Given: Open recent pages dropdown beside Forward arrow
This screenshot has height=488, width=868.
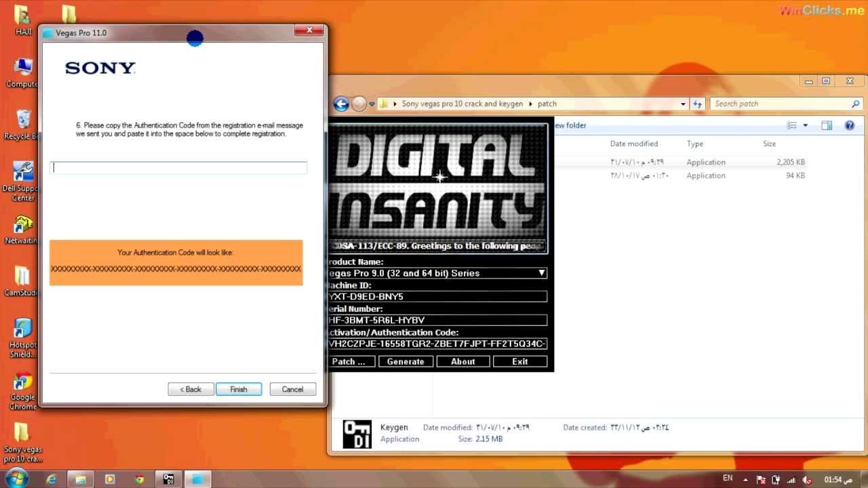Looking at the screenshot, I should (x=372, y=104).
